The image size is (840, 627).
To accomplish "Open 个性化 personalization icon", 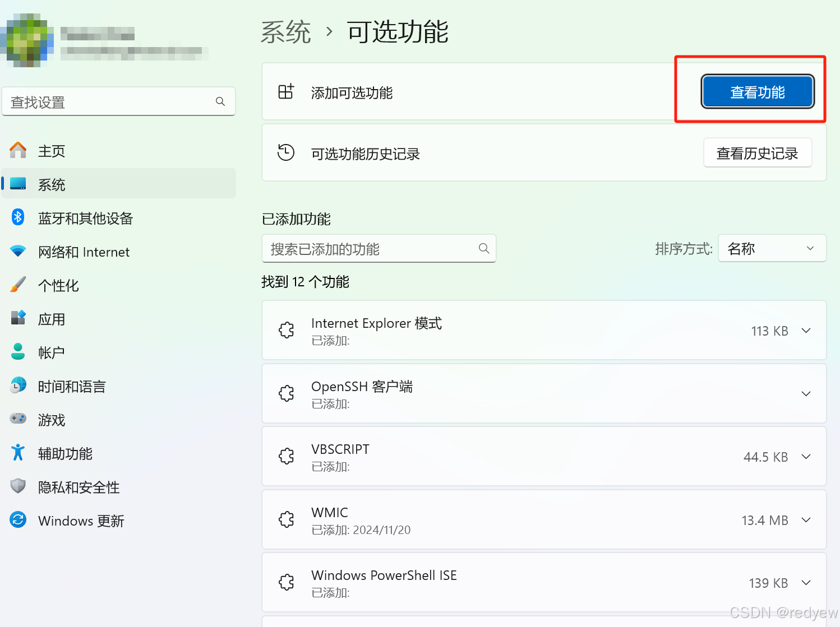I will 18,285.
